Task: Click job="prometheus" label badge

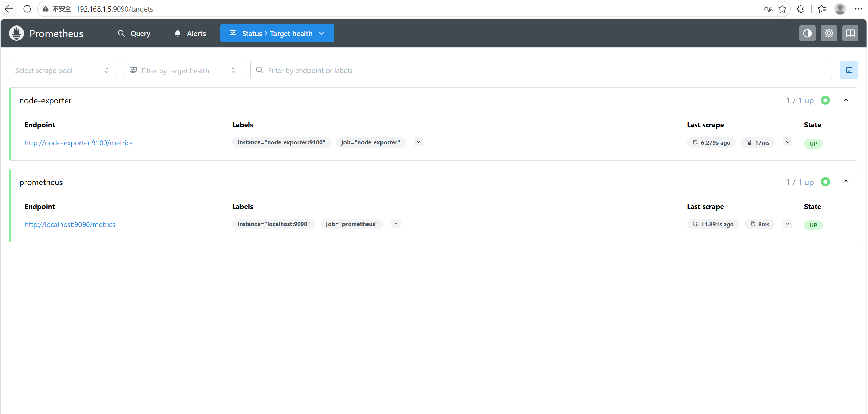Action: coord(352,224)
